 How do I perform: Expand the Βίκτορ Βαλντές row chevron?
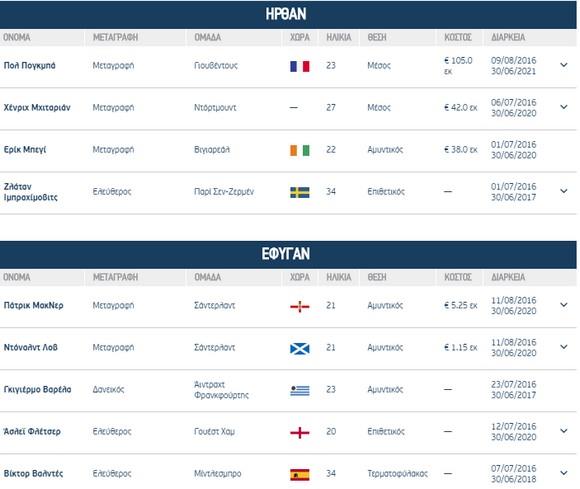point(564,473)
